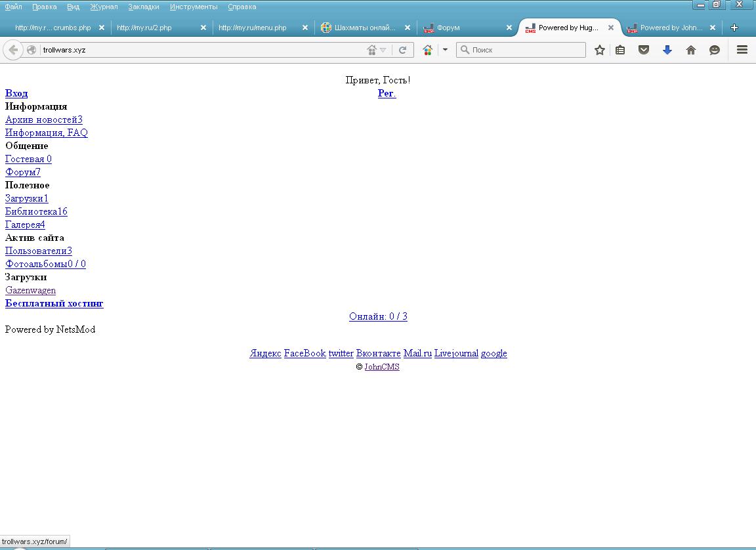Open a new tab with the plus button
The image size is (756, 550).
tap(734, 28)
